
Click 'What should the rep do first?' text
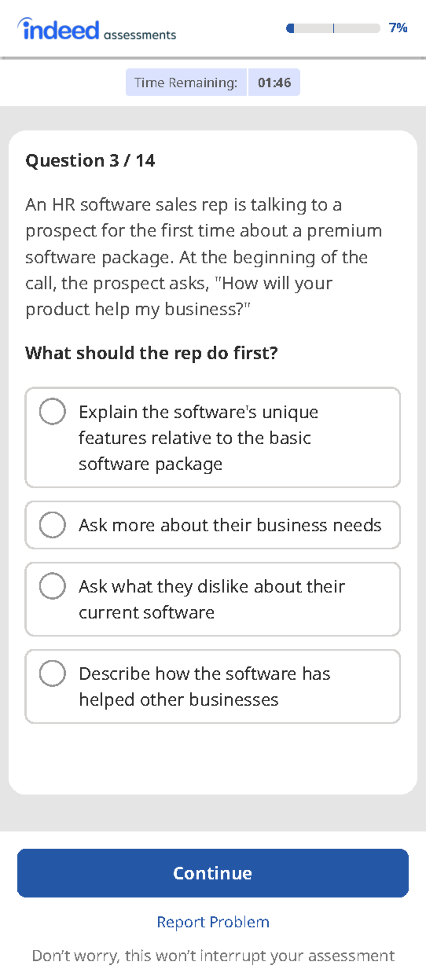click(152, 353)
